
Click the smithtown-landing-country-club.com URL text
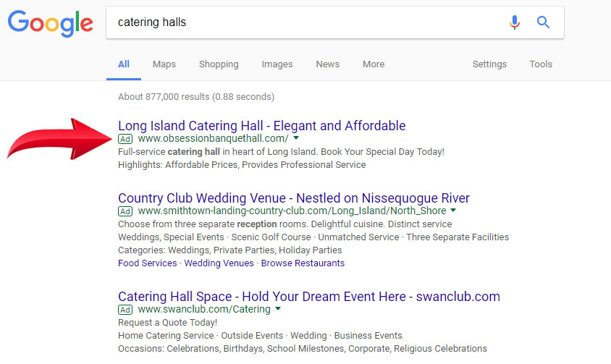point(292,211)
